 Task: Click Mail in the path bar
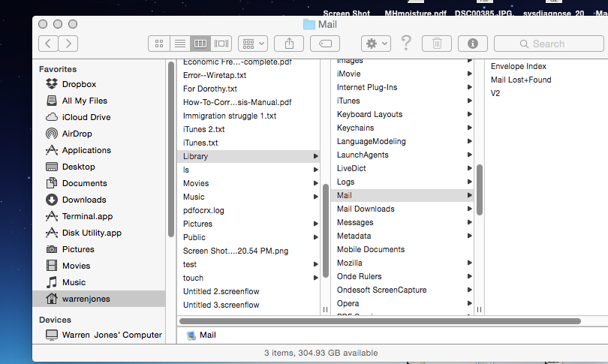[201, 335]
